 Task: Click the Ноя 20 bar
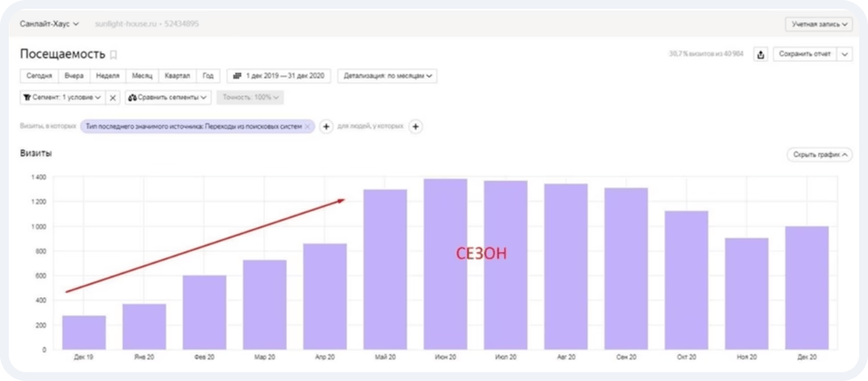click(x=747, y=294)
